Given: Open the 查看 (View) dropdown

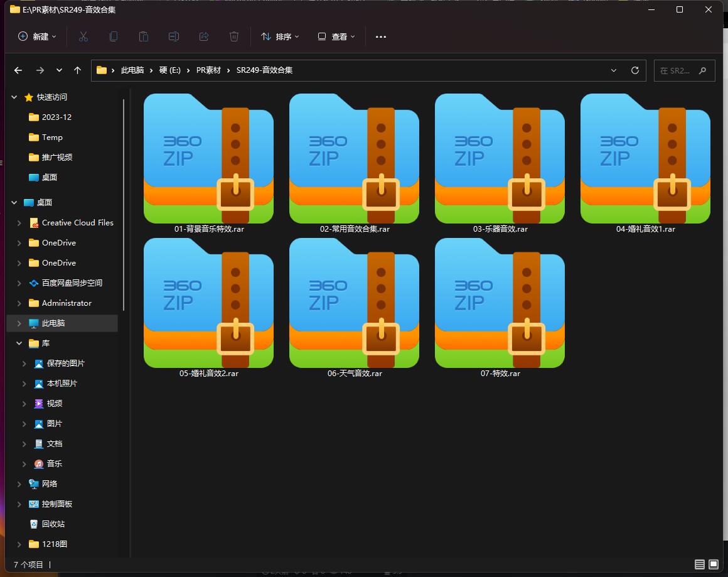Looking at the screenshot, I should point(336,36).
